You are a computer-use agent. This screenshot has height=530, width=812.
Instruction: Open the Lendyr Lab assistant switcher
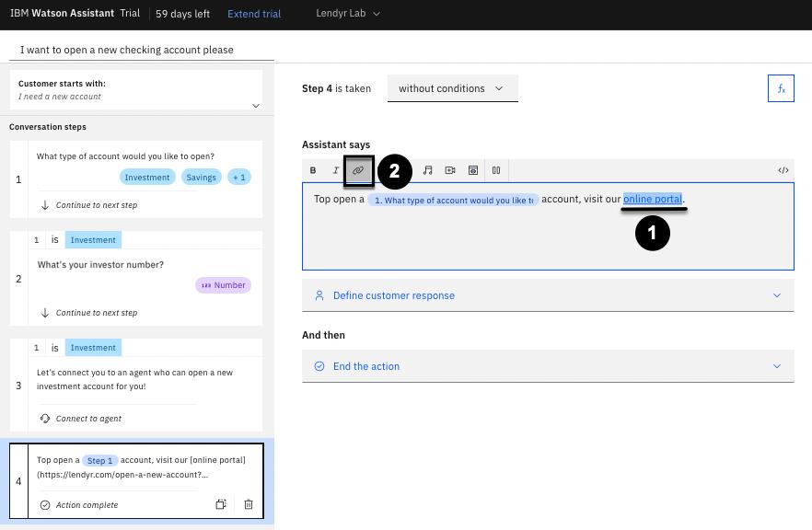pyautogui.click(x=348, y=14)
